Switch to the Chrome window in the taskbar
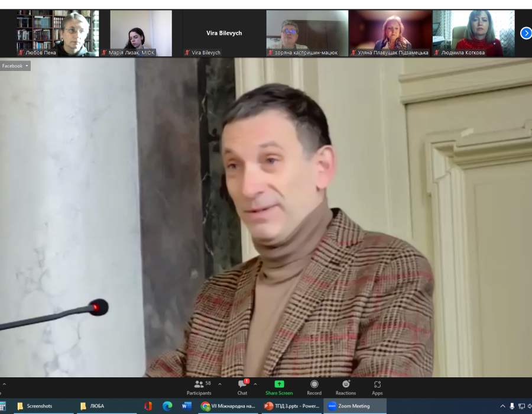Image resolution: width=532 pixels, height=414 pixels. click(x=228, y=406)
